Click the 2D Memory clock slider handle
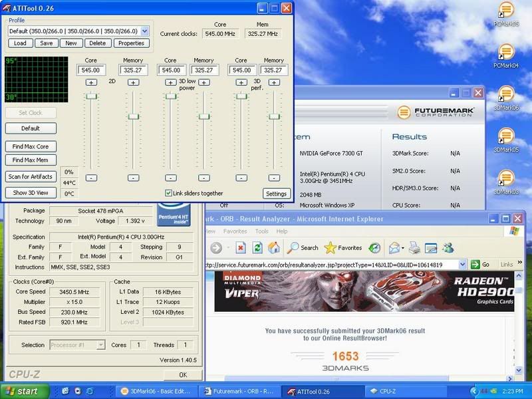Image resolution: width=532 pixels, height=399 pixels. point(134,117)
